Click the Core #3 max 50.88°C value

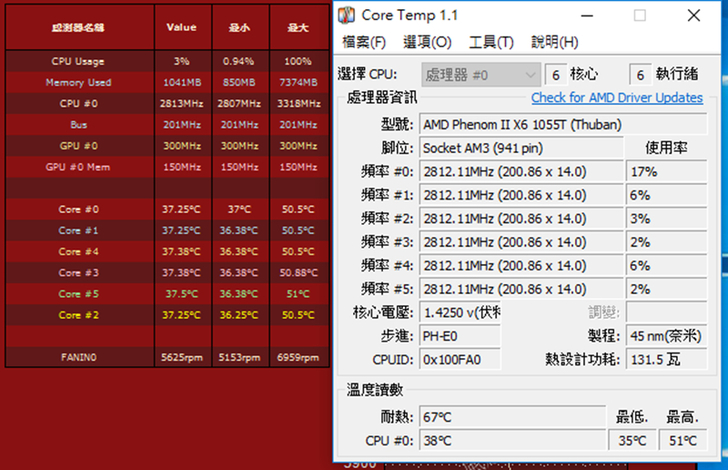[x=299, y=273]
